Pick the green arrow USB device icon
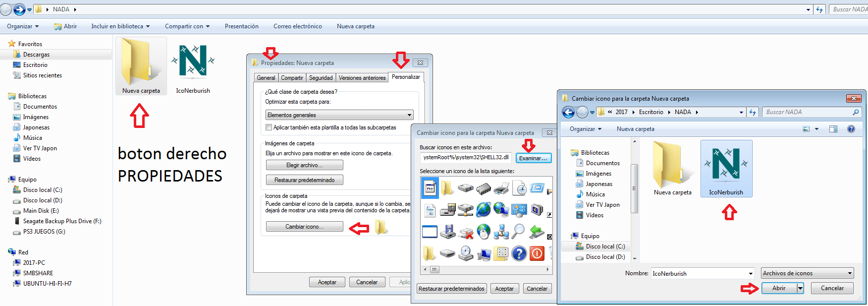868x306 pixels. (537, 231)
